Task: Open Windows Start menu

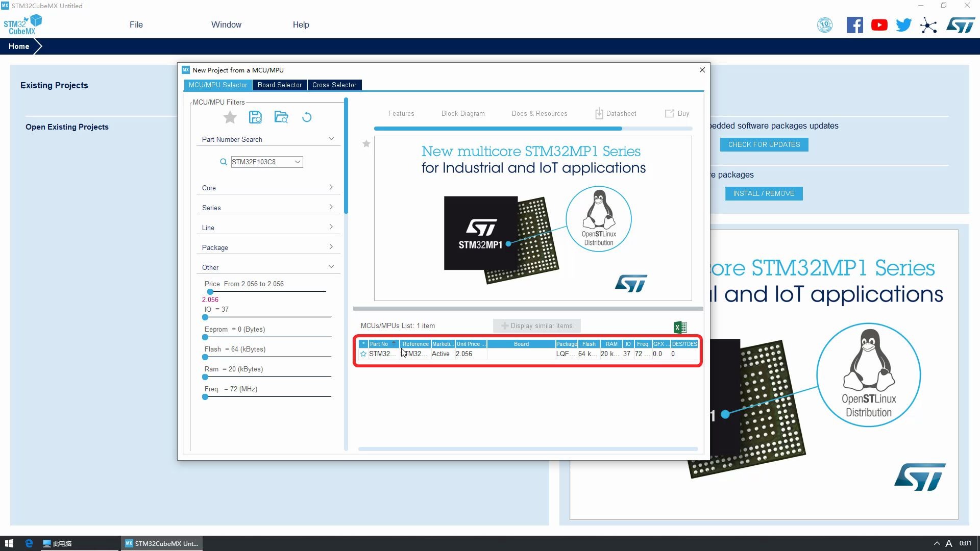Action: point(8,543)
